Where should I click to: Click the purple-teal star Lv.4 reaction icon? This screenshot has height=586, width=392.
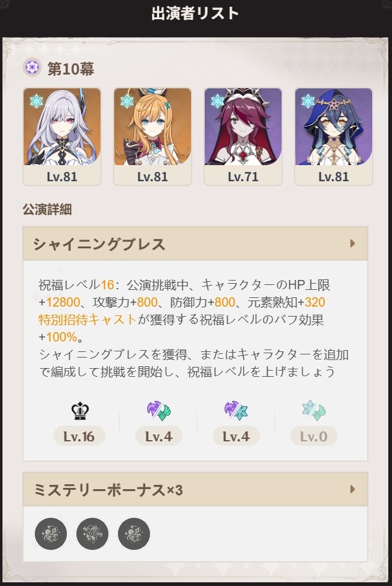point(236,411)
